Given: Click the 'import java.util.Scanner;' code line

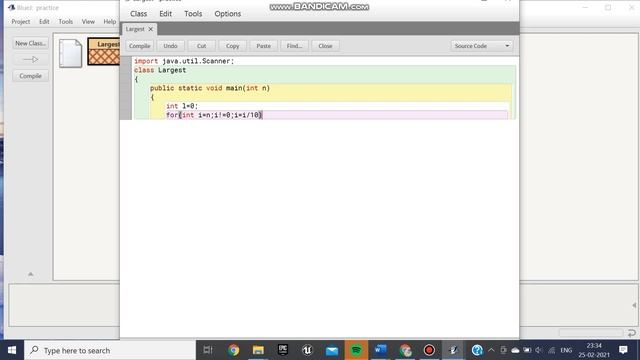Looking at the screenshot, I should (x=184, y=61).
